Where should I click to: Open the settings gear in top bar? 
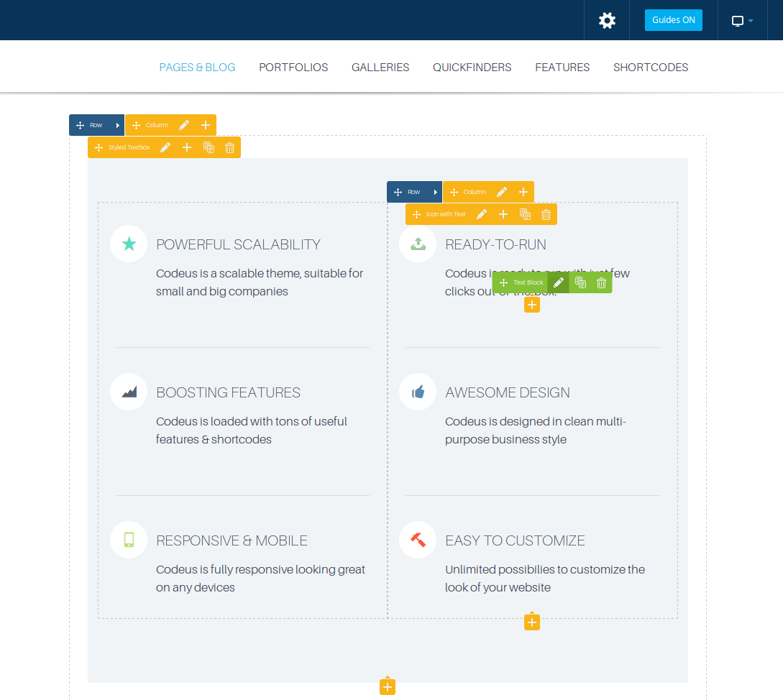607,20
